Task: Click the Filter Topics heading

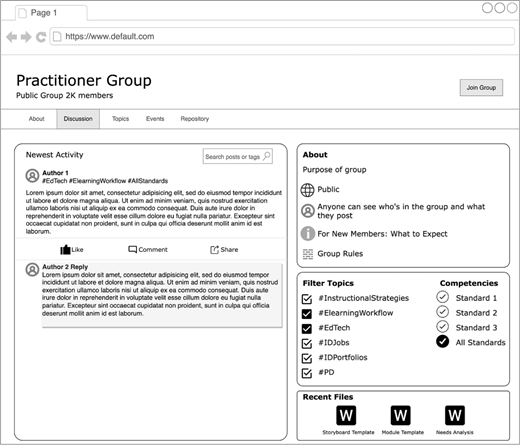Action: tap(328, 283)
